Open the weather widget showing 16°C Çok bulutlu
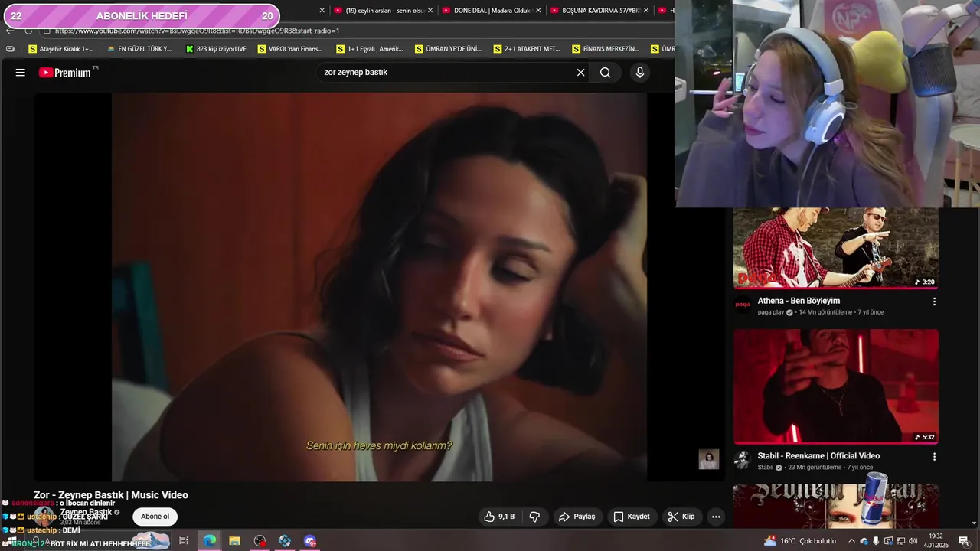980x551 pixels. pos(799,541)
